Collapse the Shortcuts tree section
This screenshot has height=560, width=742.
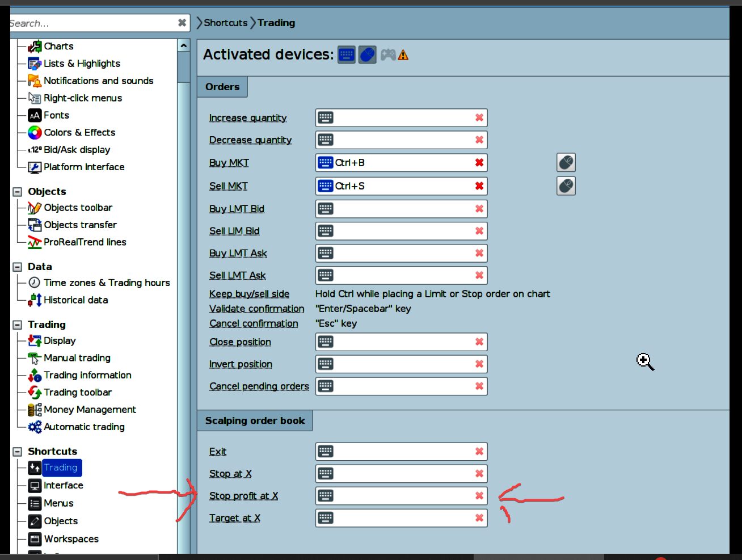click(18, 452)
